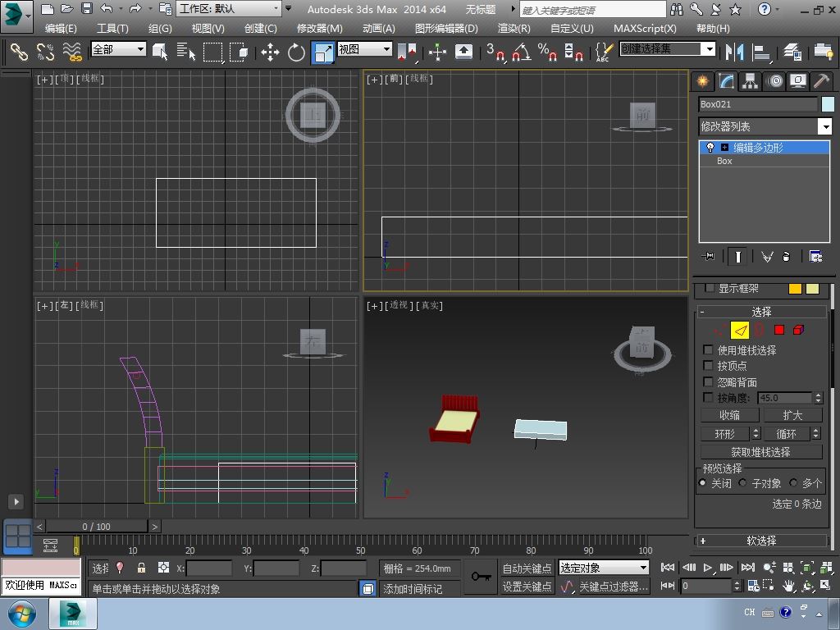Toggle the Window/Crossing selection icon
840x630 pixels.
pyautogui.click(x=239, y=52)
